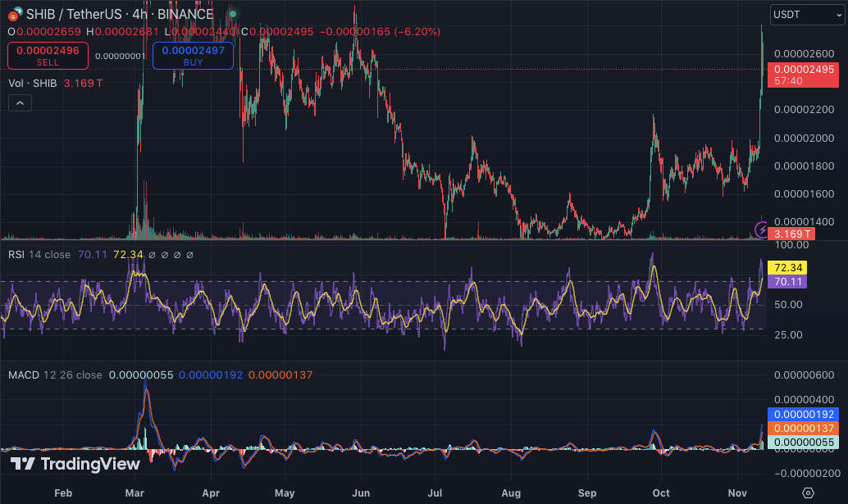Click the orange 0.00000137 MACD axis label
Screen dimensions: 848x504
[803, 429]
